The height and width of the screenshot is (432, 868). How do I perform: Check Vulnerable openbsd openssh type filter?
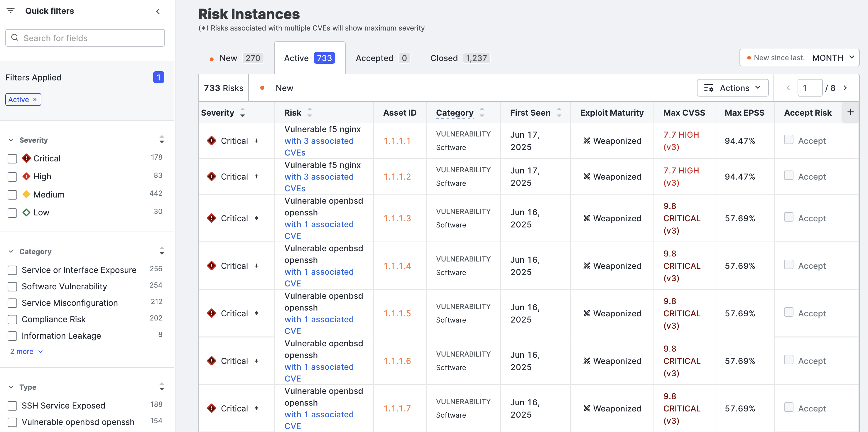pos(12,422)
